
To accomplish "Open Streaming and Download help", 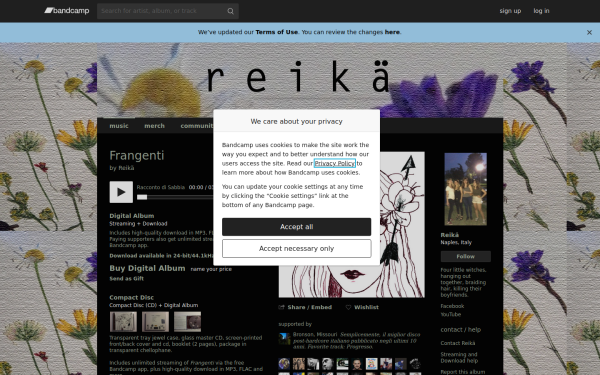I will pos(459,357).
